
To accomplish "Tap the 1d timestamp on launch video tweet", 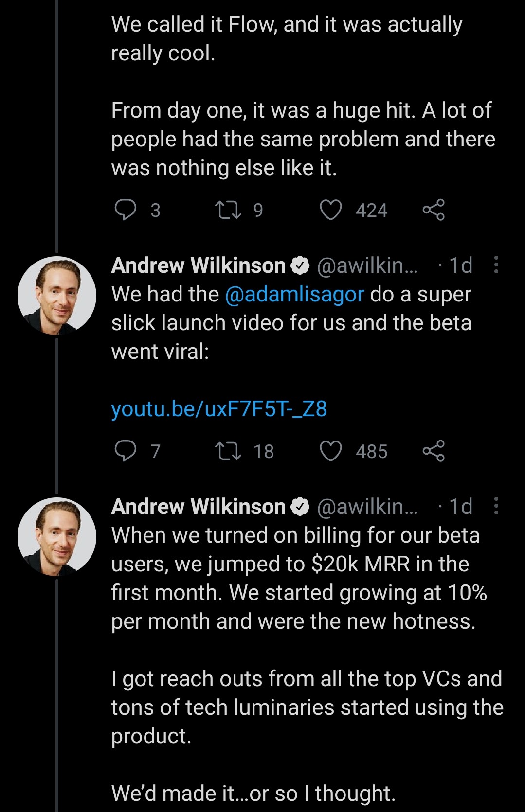I will 460,265.
